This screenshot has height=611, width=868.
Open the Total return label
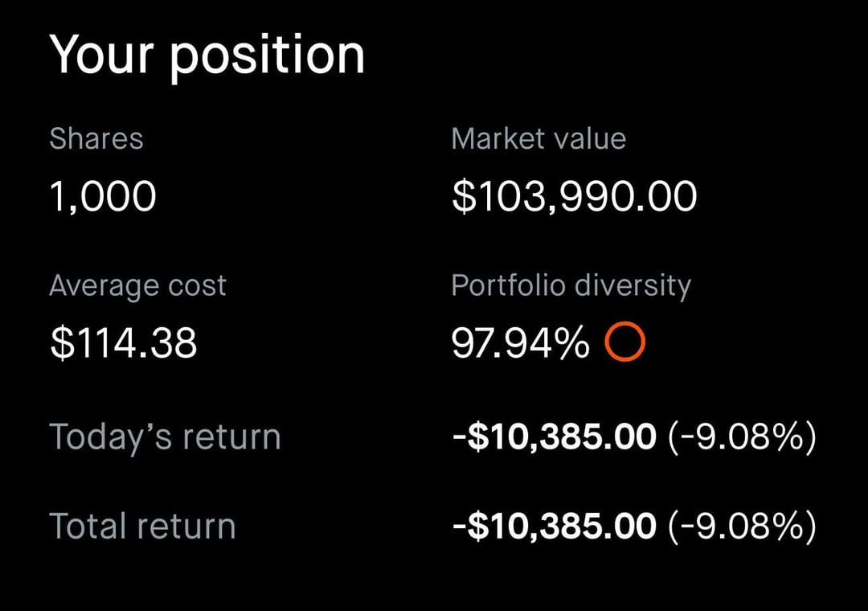[142, 527]
